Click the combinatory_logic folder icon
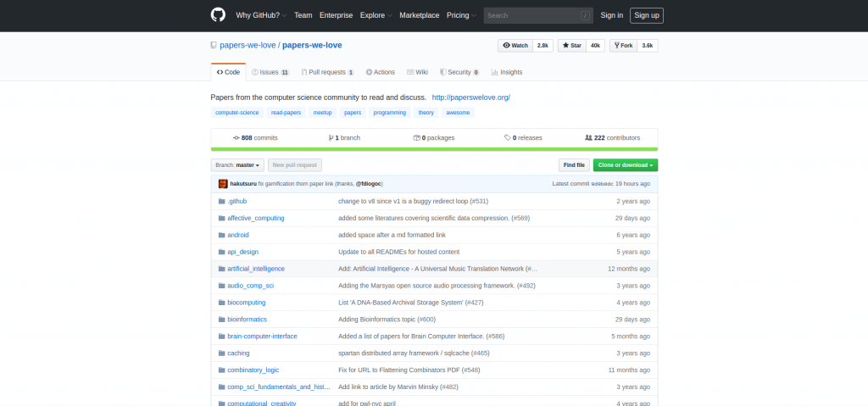This screenshot has width=868, height=406. tap(221, 370)
